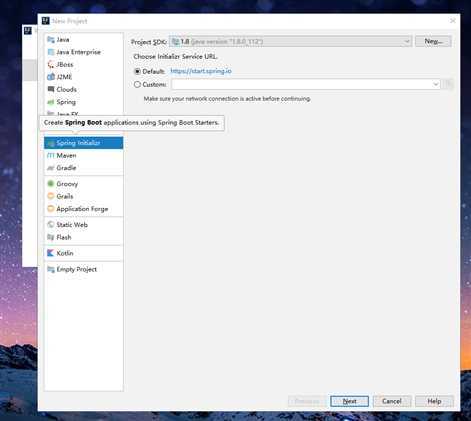This screenshot has width=471, height=421.
Task: Expand the Custom URL dropdown arrow
Action: coord(435,84)
